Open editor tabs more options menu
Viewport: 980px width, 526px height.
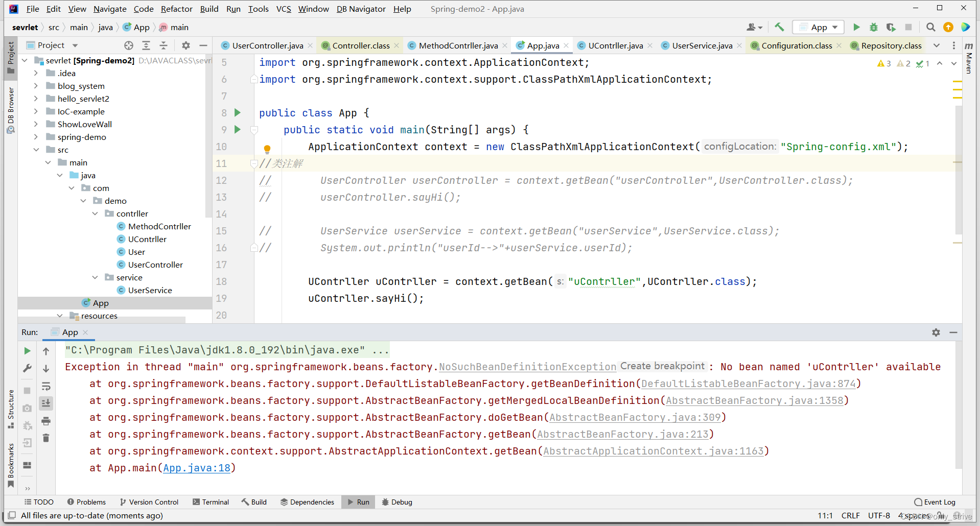click(x=954, y=45)
